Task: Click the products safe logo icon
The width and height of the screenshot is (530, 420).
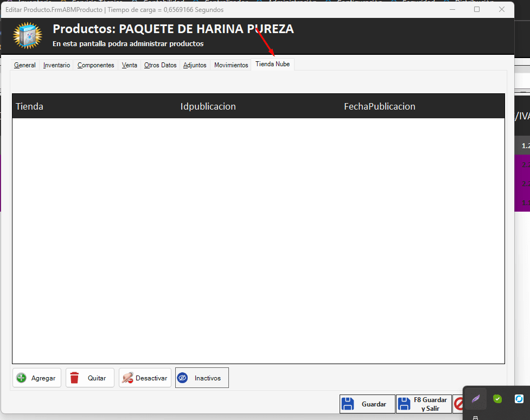Action: coord(28,36)
